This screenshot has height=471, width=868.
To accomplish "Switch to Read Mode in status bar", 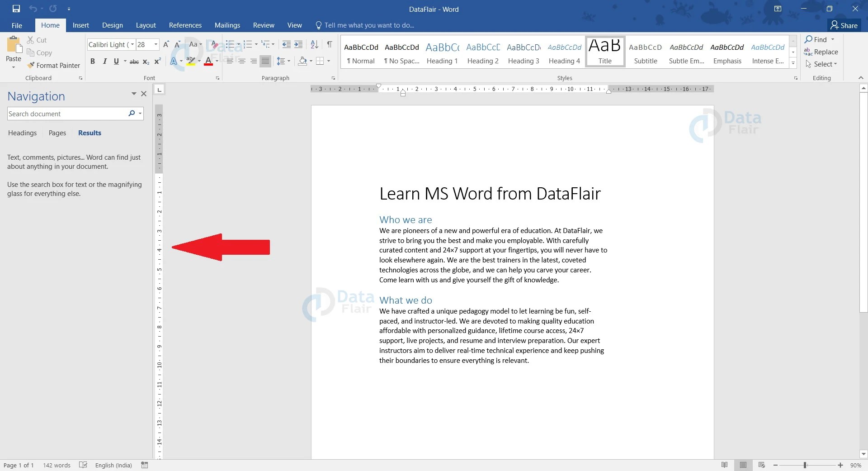I will point(724,465).
